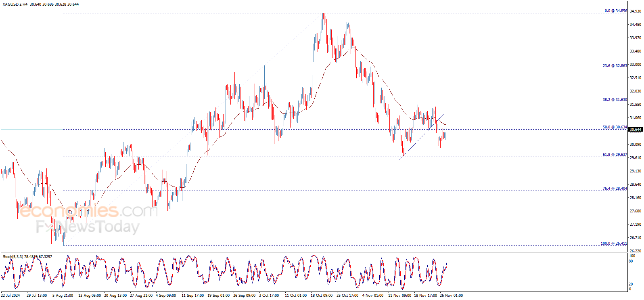644x300 pixels.
Task: Select the 61.8 @ 29.637 Fibonacci label
Action: point(615,155)
